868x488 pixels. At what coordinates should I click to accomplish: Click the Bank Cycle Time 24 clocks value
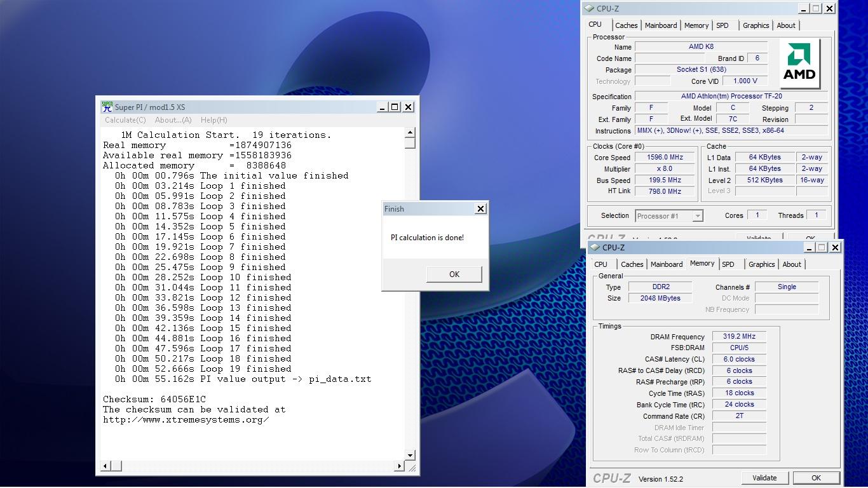click(739, 404)
